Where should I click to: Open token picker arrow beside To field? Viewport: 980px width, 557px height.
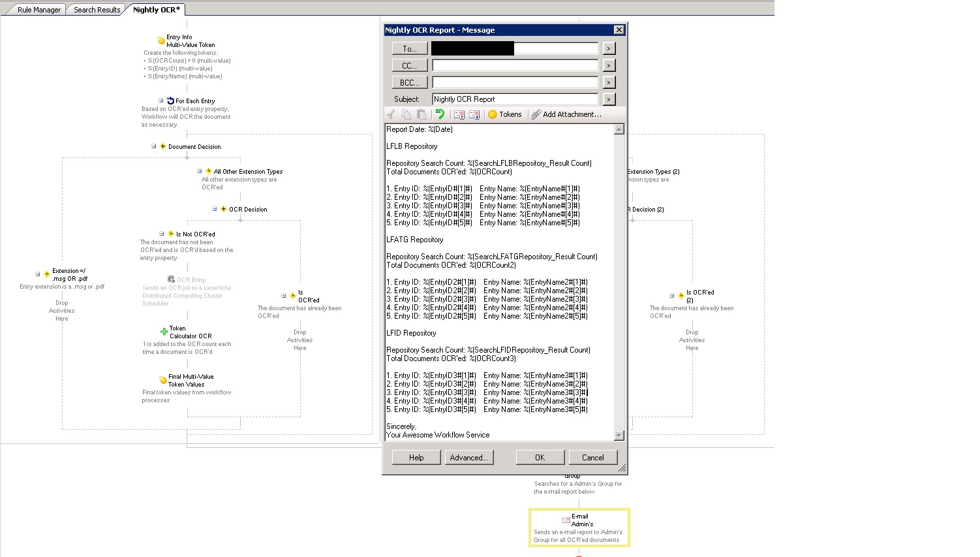click(609, 48)
